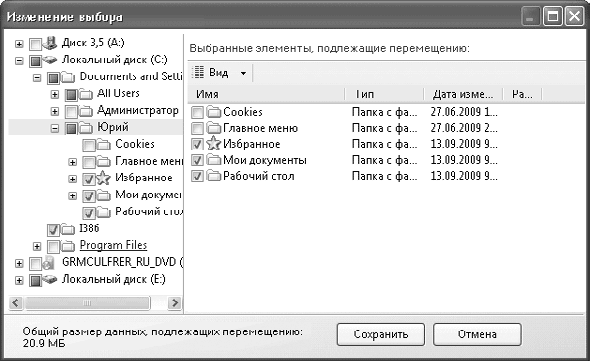590x361 pixels.
Task: Enable the Program Files checkbox in the tree
Action: point(54,247)
